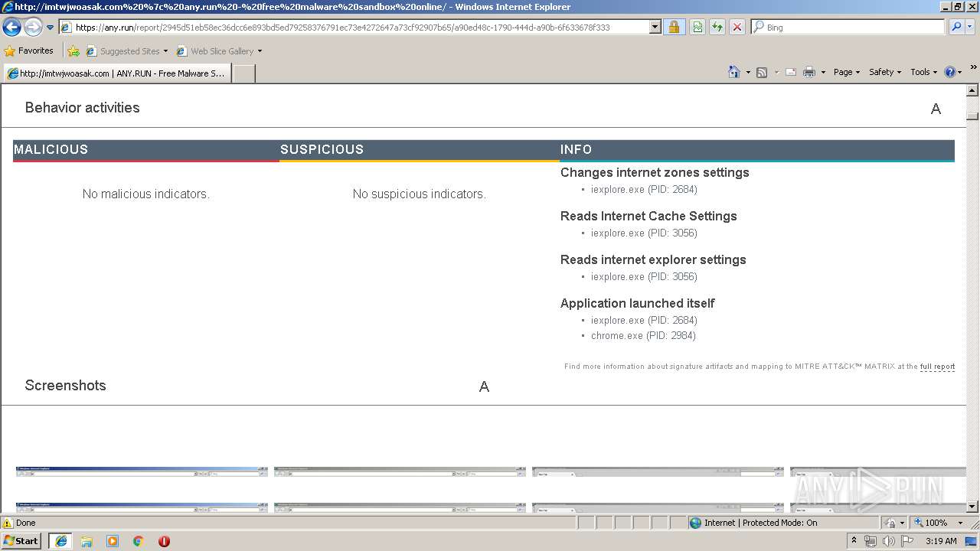Click the any.run URL address bar
The width and height of the screenshot is (980, 551).
(x=354, y=28)
